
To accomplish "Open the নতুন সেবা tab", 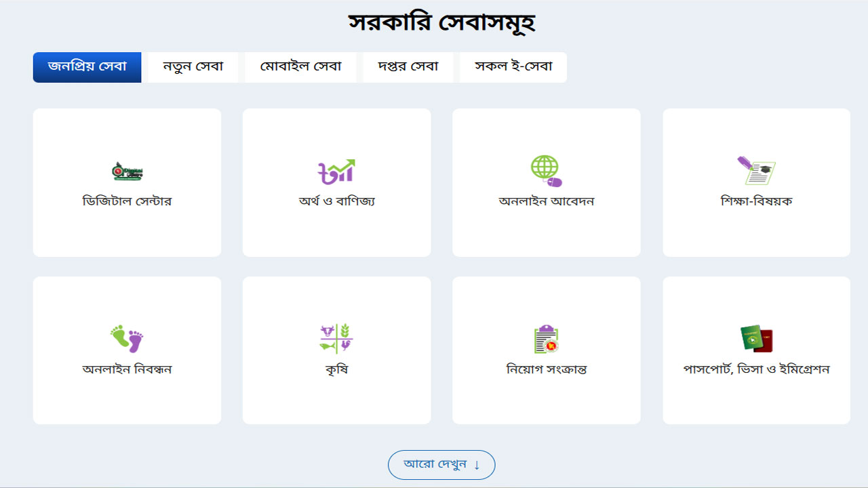I will (x=193, y=67).
